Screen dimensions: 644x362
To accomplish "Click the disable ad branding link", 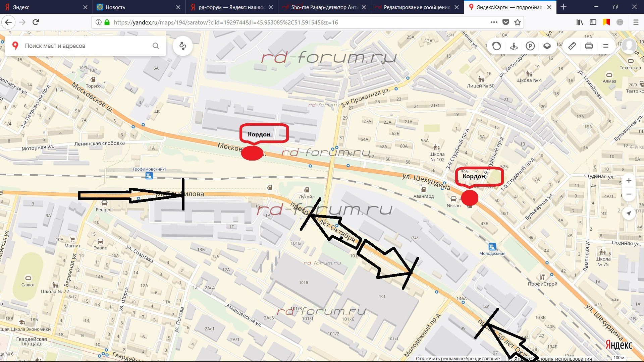I will pos(458,359).
